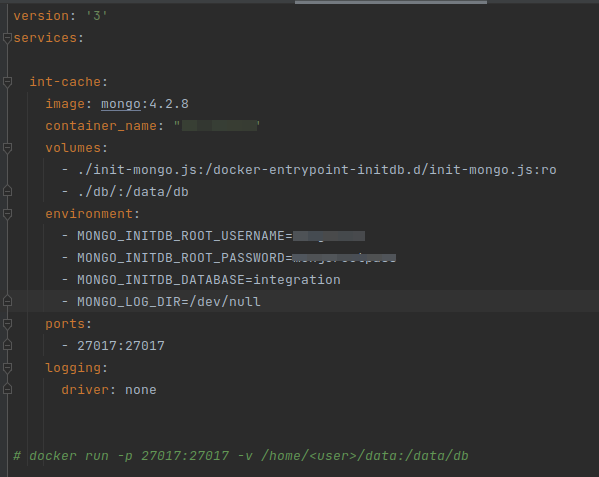Fold the environment section
The height and width of the screenshot is (477, 599).
coord(7,214)
